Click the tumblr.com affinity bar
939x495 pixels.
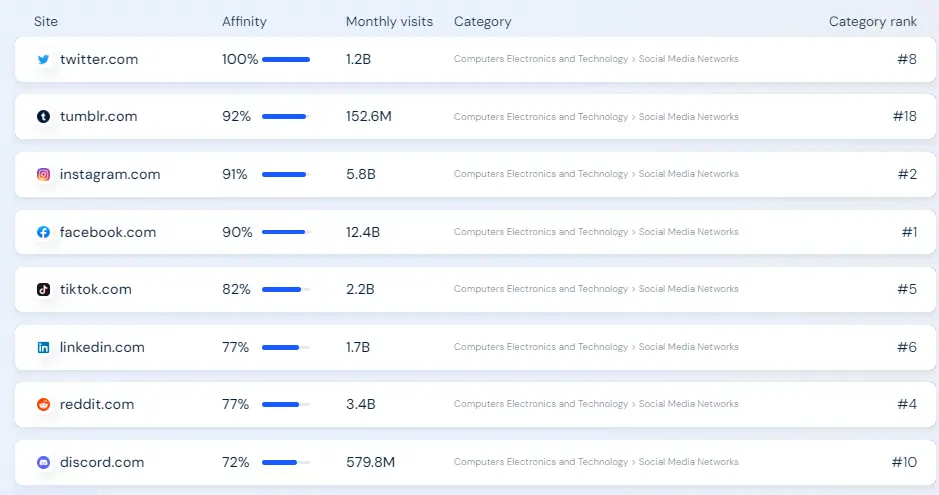[x=285, y=117]
